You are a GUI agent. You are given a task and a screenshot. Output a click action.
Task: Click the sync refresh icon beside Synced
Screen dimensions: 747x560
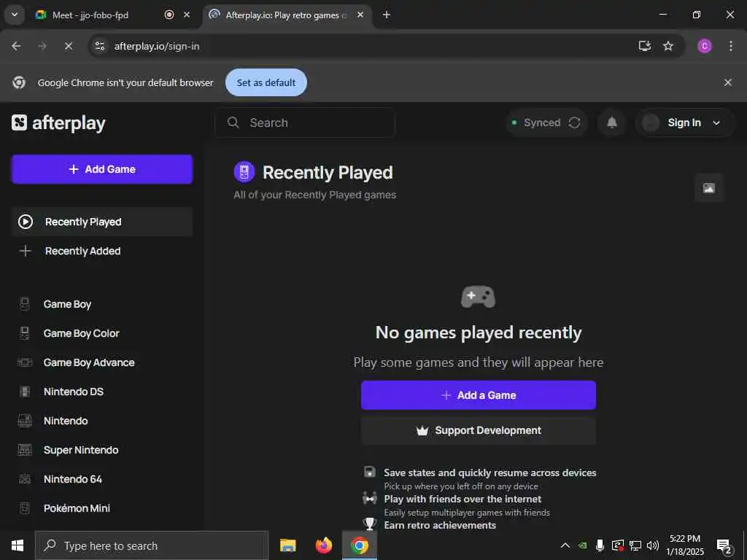(574, 122)
